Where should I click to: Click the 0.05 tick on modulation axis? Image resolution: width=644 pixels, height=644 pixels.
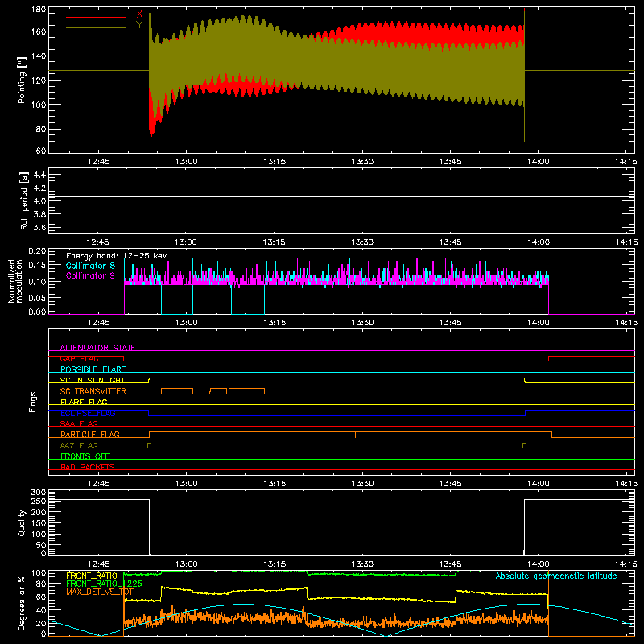[37, 297]
